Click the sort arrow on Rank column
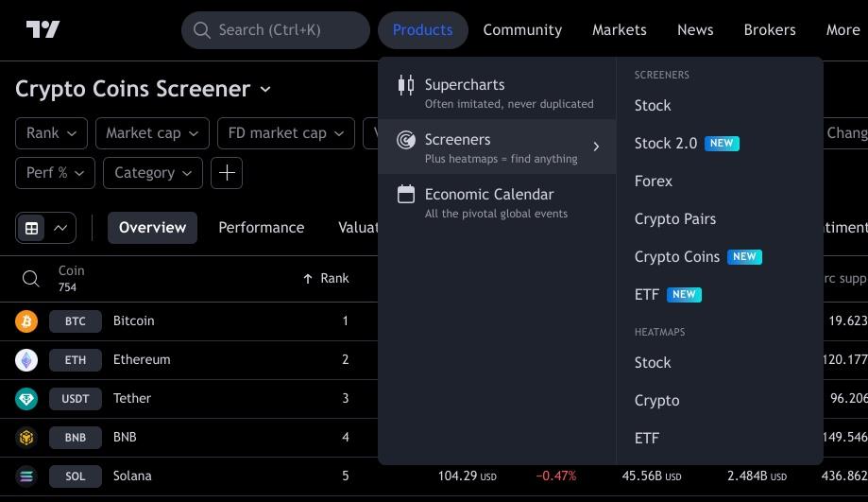868x502 pixels. 308,279
